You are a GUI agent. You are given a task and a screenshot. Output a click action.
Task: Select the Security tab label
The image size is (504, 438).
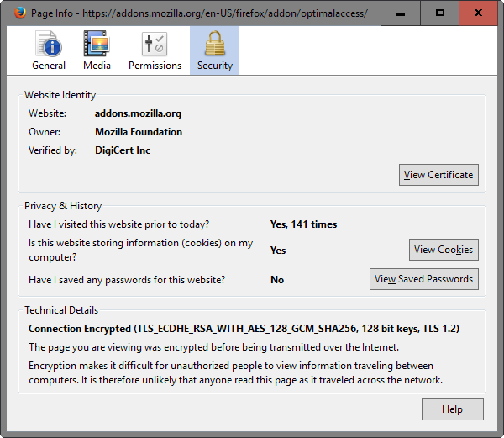coord(215,66)
